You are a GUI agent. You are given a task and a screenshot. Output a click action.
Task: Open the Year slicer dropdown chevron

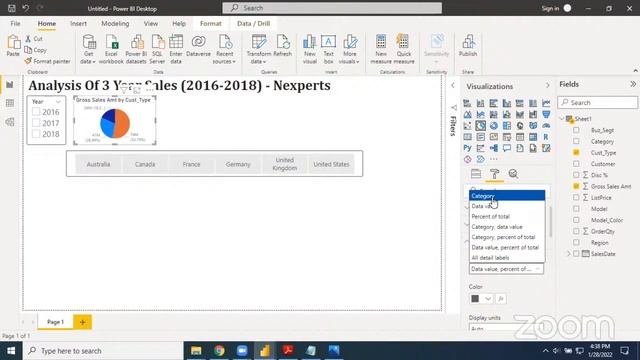[58, 102]
